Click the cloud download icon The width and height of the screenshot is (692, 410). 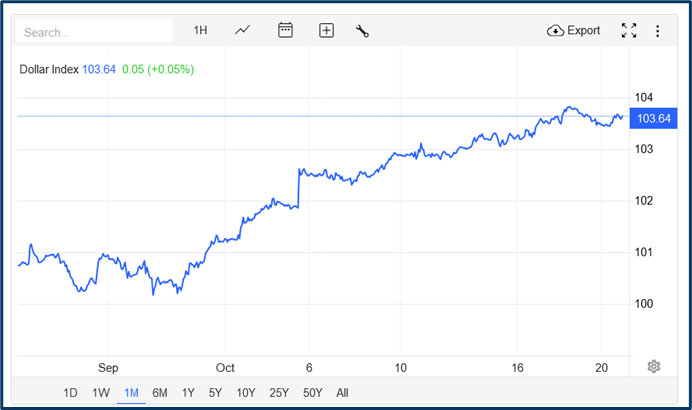[x=555, y=31]
